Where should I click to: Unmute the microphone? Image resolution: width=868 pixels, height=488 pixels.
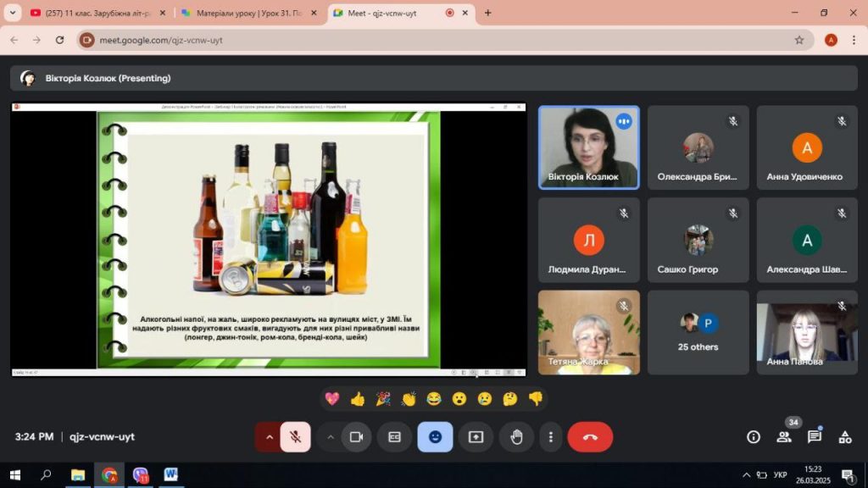click(x=295, y=437)
